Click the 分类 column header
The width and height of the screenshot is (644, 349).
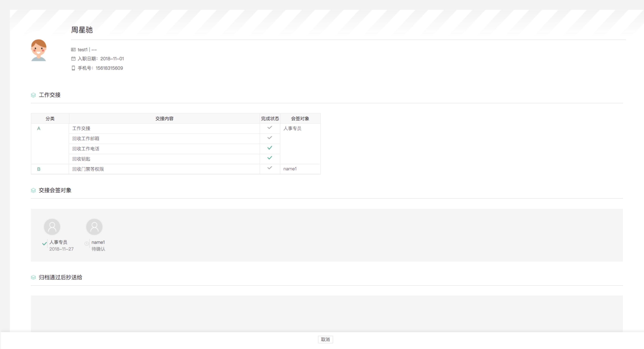pos(50,119)
